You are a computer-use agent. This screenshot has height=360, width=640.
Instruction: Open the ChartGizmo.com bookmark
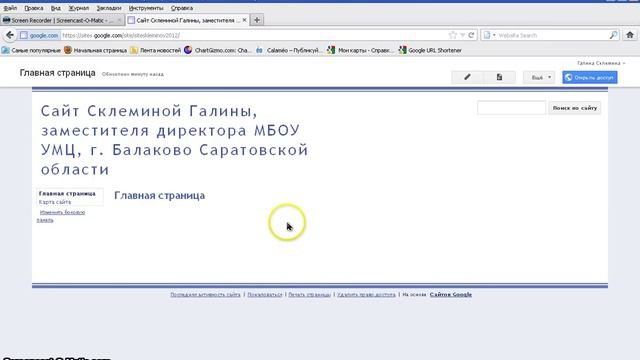(x=217, y=50)
